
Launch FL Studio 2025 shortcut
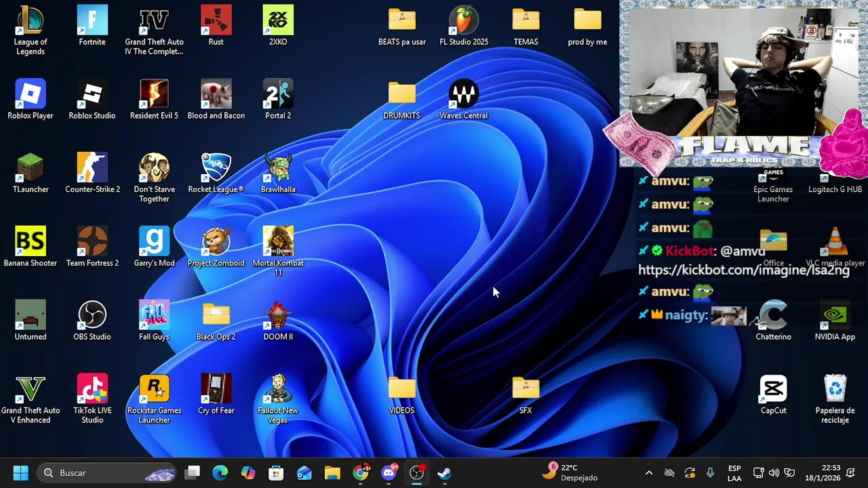(464, 26)
